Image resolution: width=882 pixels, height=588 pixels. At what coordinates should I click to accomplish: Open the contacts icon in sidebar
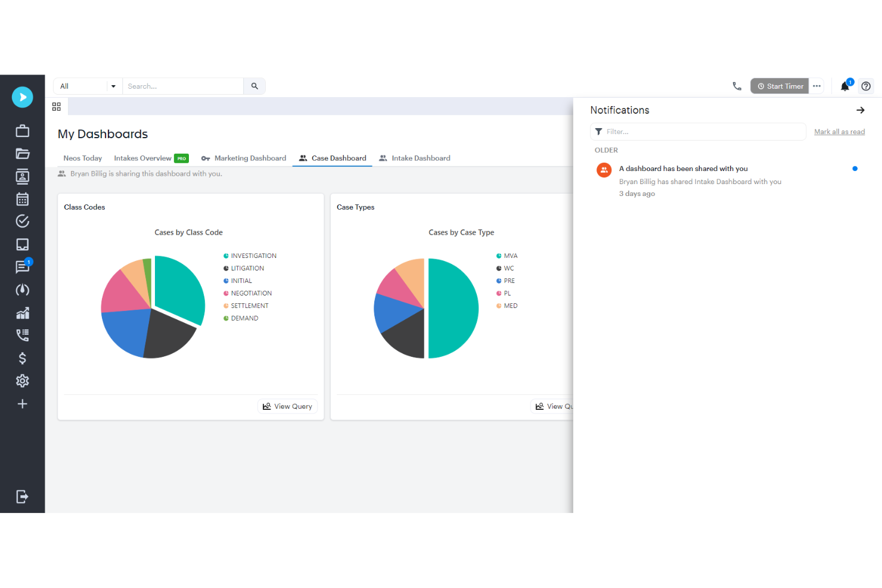[23, 176]
